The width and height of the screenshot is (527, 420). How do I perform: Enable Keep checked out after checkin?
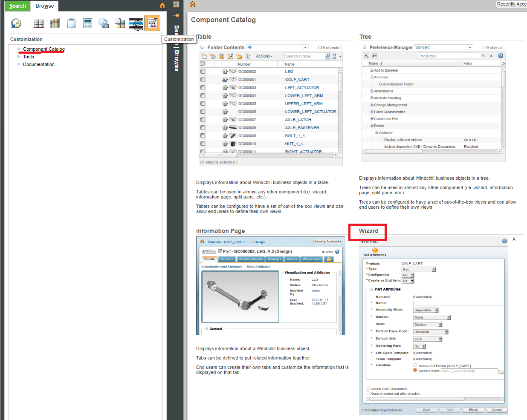368,394
